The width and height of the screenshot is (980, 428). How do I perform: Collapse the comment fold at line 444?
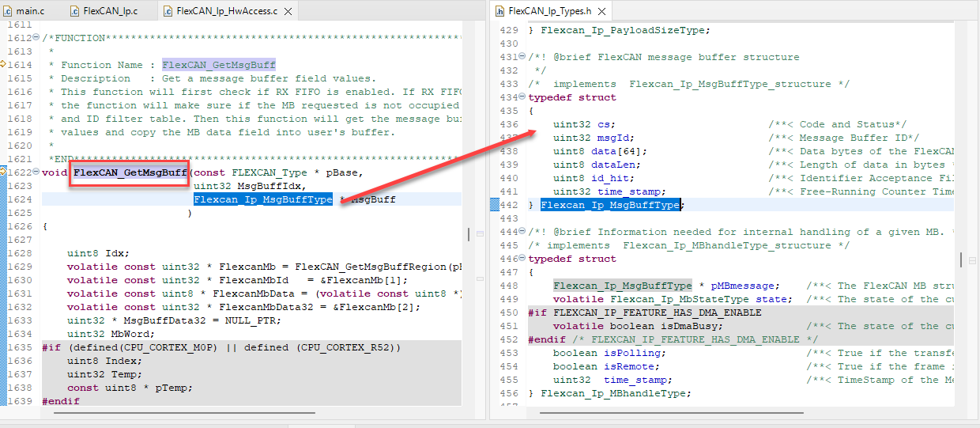click(522, 232)
